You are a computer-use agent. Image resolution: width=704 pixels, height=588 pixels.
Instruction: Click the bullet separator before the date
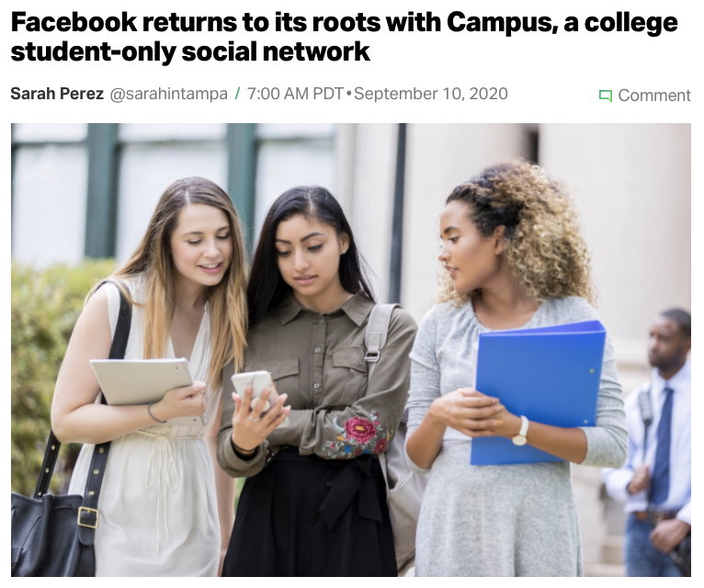point(349,95)
